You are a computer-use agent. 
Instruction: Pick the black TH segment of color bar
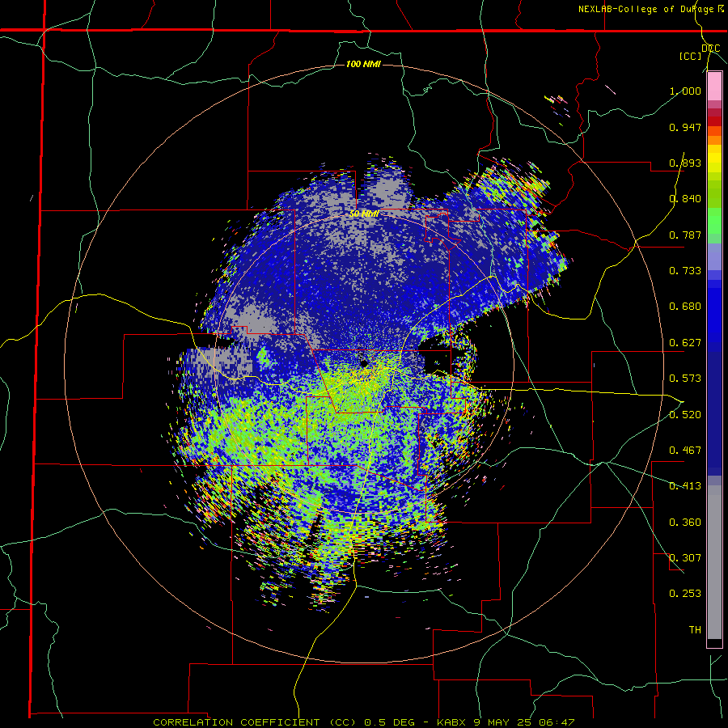tap(714, 642)
